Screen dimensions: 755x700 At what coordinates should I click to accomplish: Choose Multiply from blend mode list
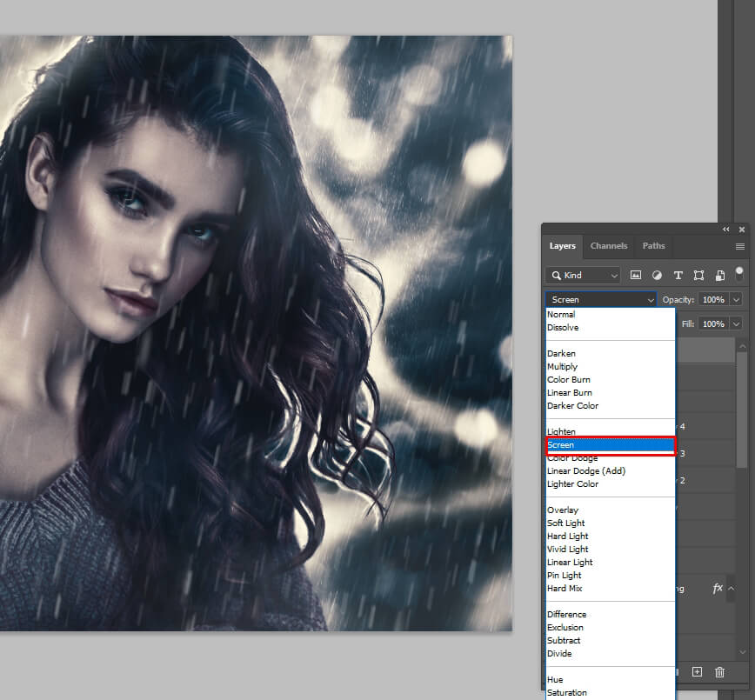[x=562, y=367]
